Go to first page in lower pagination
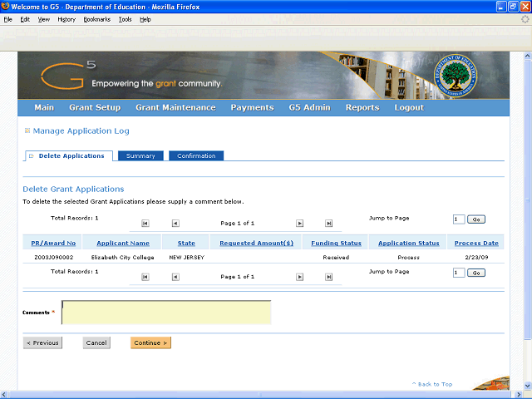The height and width of the screenshot is (399, 532). 145,277
